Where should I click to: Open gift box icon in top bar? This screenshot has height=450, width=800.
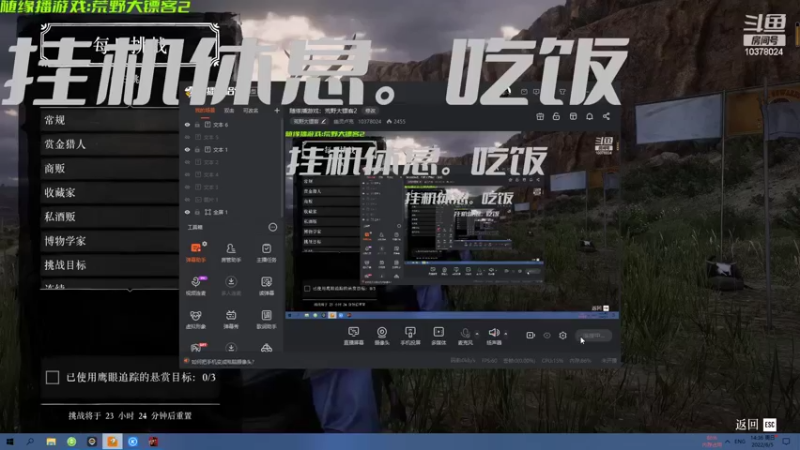point(540,117)
